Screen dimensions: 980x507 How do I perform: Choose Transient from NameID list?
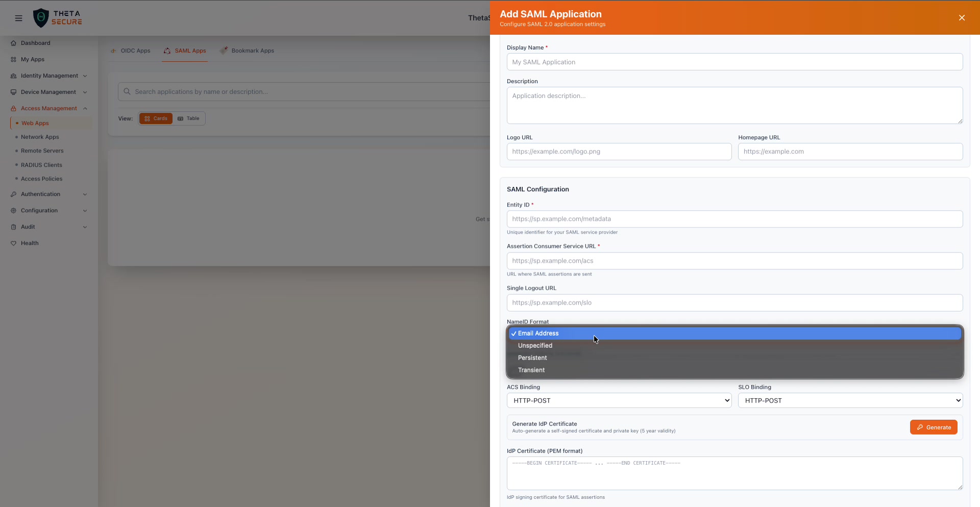531,370
